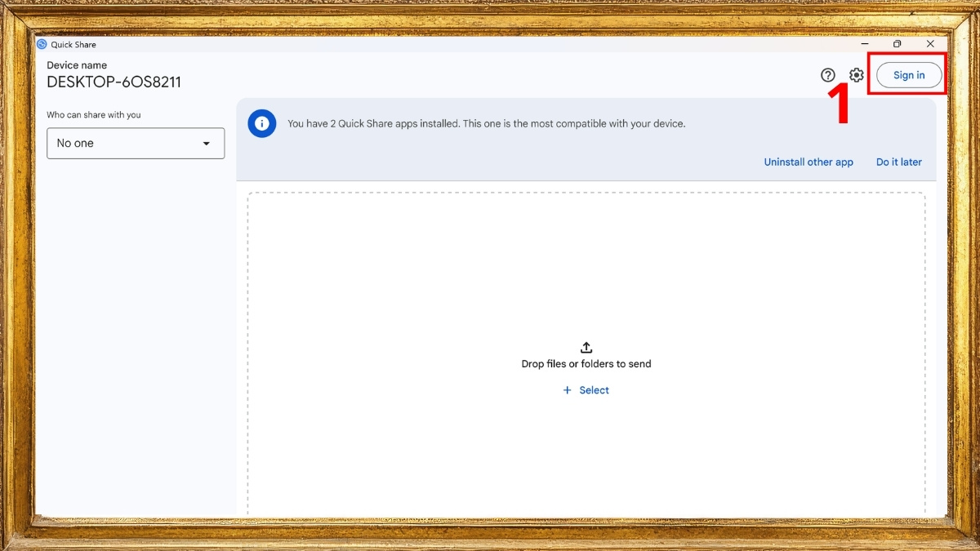The image size is (980, 551).
Task: Click the Select files link
Action: pos(586,390)
